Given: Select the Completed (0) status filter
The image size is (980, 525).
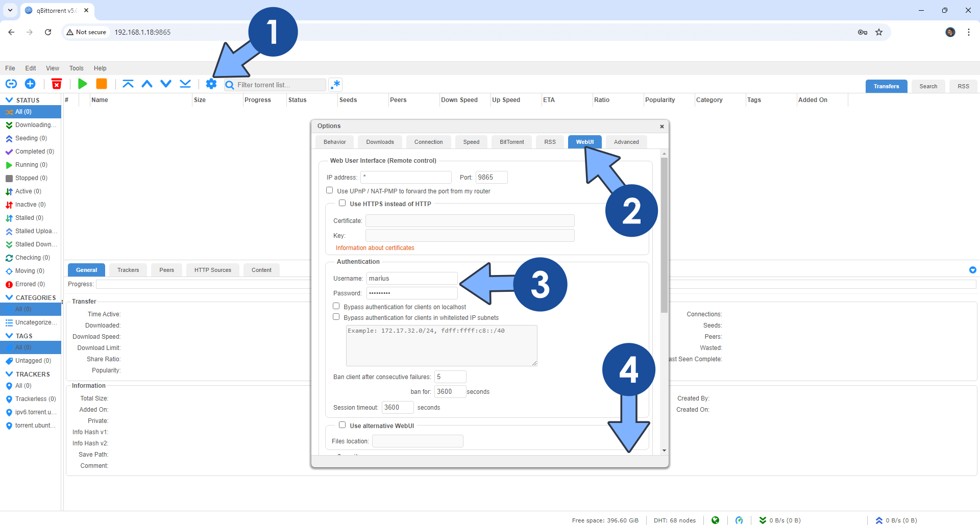Looking at the screenshot, I should [x=31, y=152].
